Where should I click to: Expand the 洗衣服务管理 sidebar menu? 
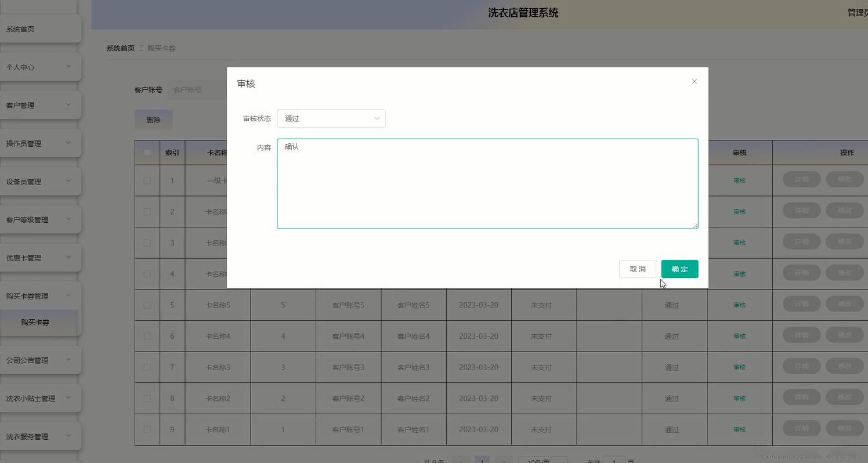click(x=37, y=436)
